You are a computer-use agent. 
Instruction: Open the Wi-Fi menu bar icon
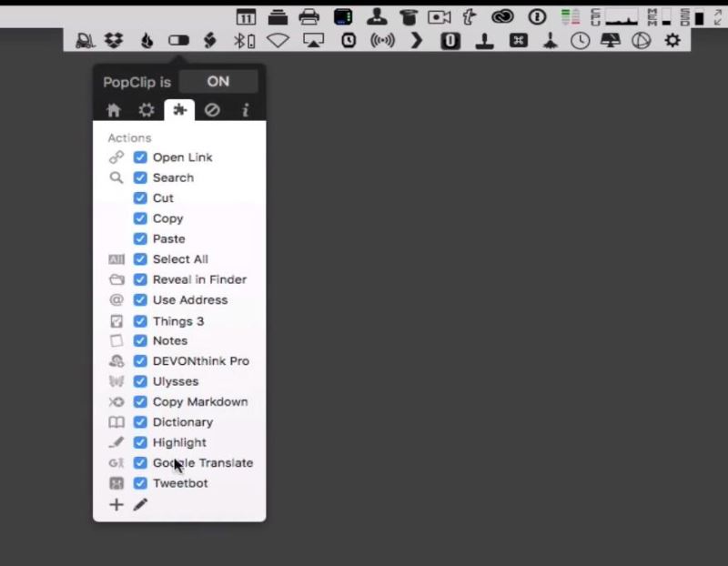[278, 41]
